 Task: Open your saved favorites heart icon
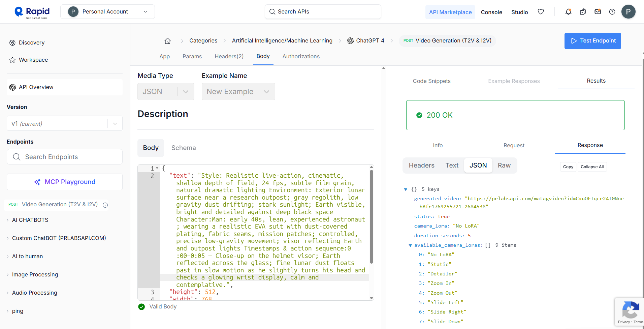pyautogui.click(x=541, y=11)
